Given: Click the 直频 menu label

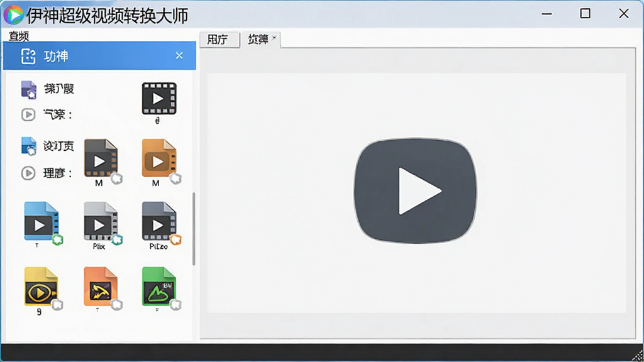Looking at the screenshot, I should click(19, 36).
